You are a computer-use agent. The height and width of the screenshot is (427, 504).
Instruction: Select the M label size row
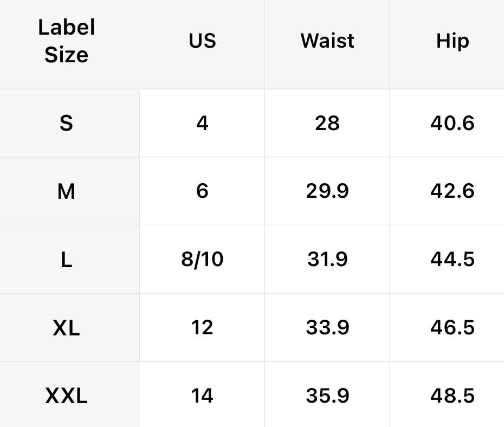coord(66,191)
